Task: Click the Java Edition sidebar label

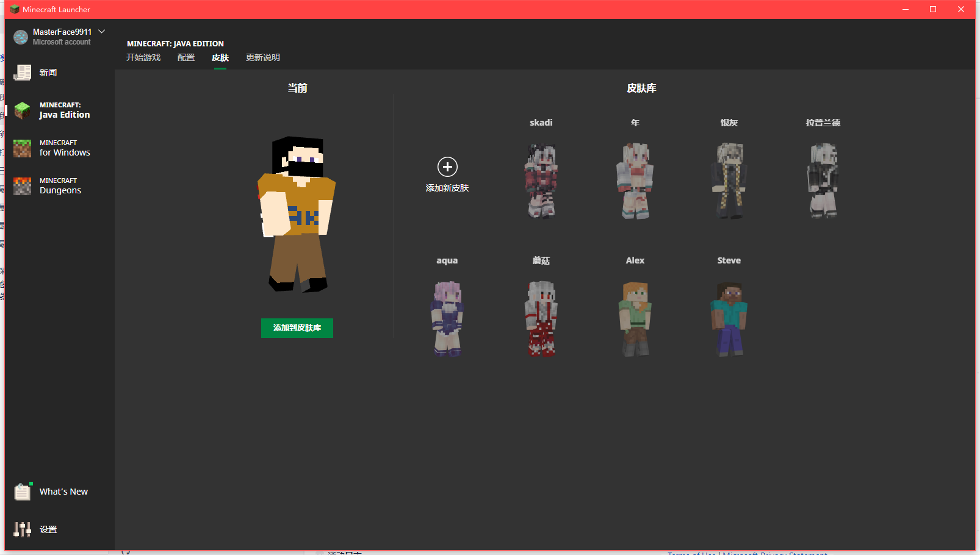Action: (65, 115)
